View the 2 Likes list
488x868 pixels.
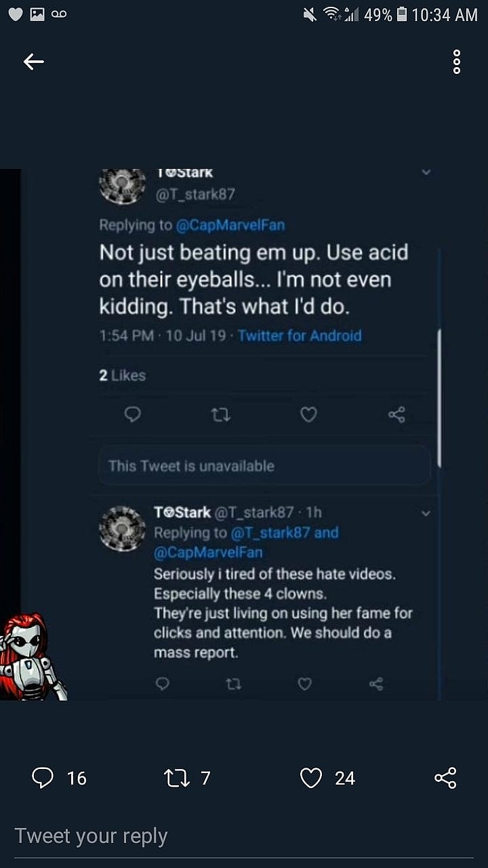pyautogui.click(x=123, y=375)
